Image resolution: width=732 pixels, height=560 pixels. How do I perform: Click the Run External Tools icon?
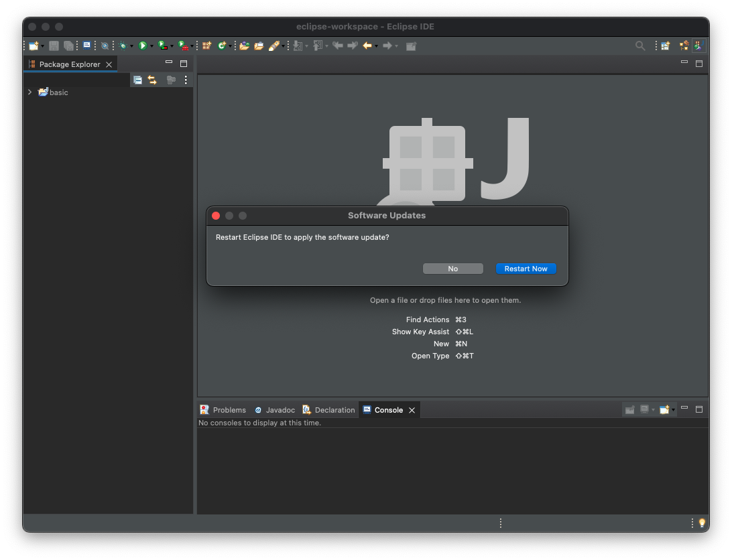[183, 46]
